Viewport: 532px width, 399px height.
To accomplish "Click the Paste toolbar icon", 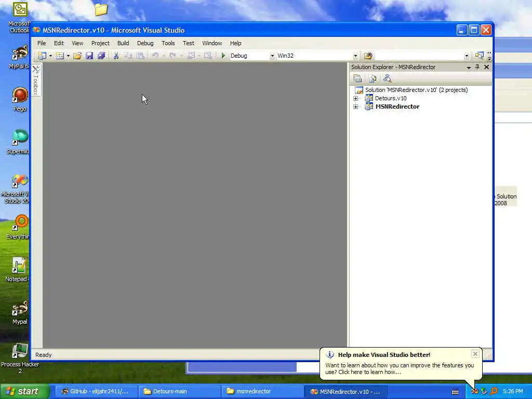I will (140, 56).
